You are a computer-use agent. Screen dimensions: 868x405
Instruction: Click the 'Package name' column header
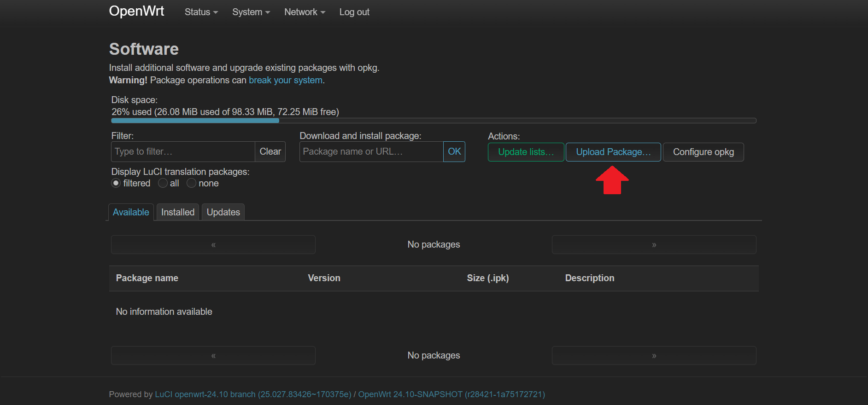147,278
